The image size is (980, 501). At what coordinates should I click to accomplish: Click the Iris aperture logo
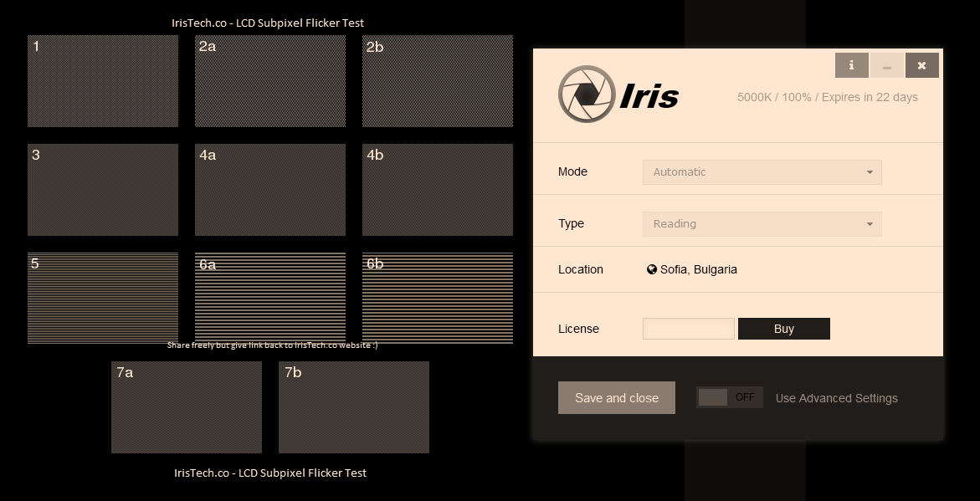tap(587, 94)
